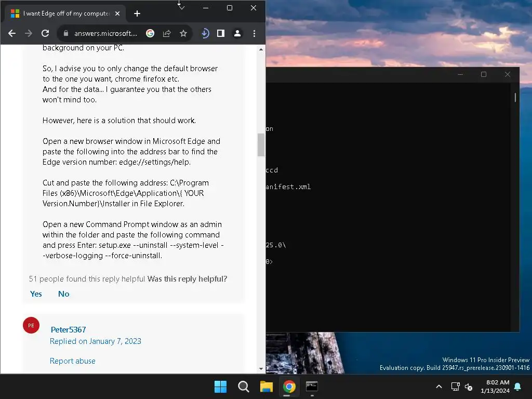Image resolution: width=532 pixels, height=399 pixels.
Task: Click the Command Prompt scrollbar thumb
Action: pos(515,97)
